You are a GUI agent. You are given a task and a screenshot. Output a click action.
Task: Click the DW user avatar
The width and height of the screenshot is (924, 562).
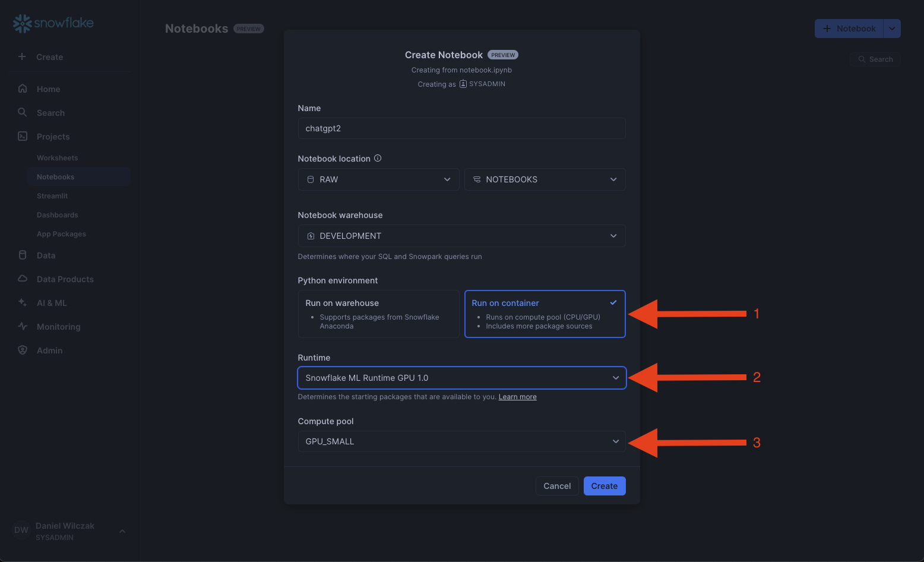click(21, 530)
